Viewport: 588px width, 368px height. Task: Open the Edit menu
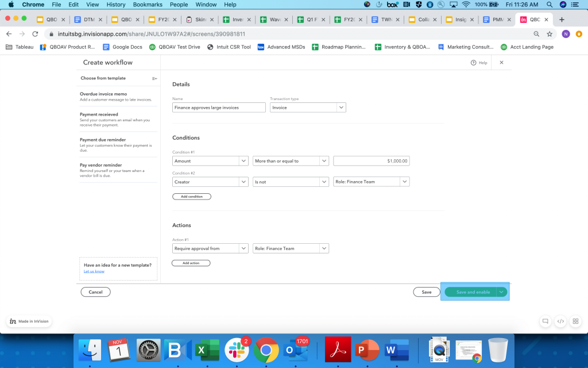tap(73, 5)
